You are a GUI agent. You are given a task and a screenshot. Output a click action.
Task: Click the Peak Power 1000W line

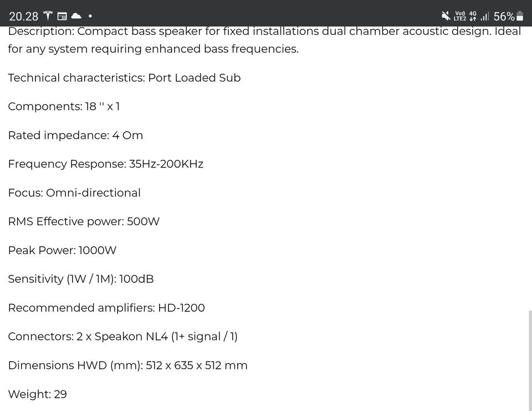pyautogui.click(x=62, y=250)
